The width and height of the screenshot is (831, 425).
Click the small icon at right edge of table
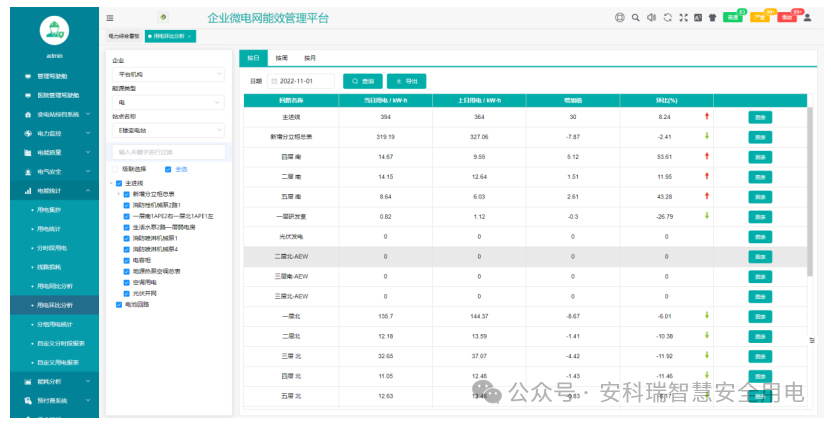(812, 340)
